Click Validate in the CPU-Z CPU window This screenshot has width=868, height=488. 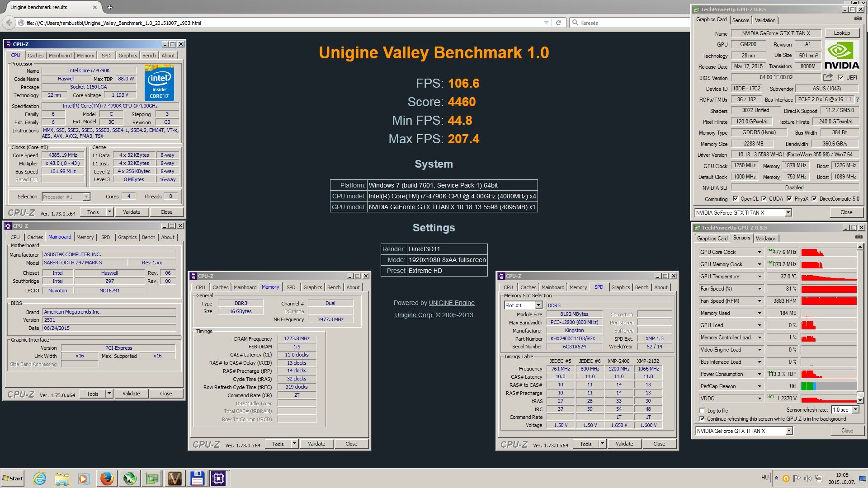(x=132, y=212)
